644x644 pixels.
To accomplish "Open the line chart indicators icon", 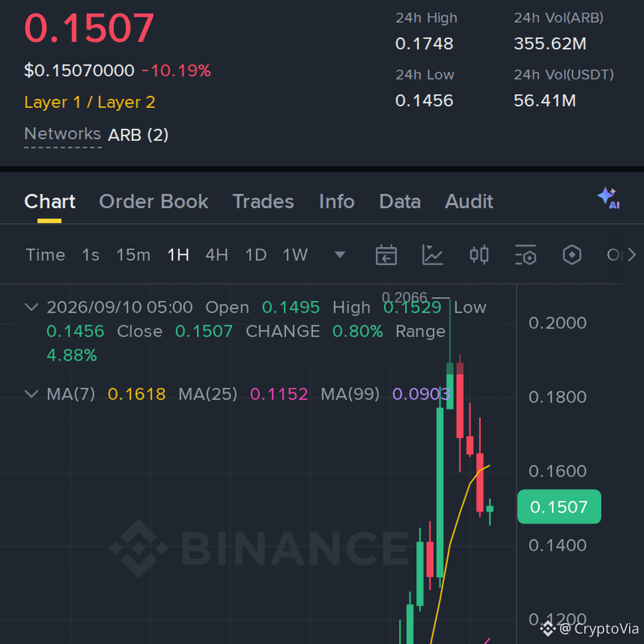I will 432,255.
